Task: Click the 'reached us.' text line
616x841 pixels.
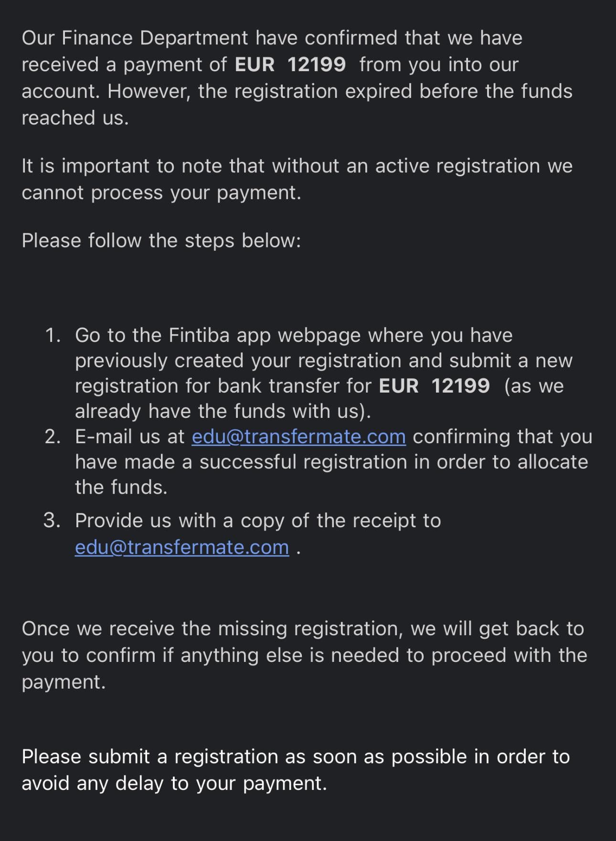Action: [x=75, y=118]
